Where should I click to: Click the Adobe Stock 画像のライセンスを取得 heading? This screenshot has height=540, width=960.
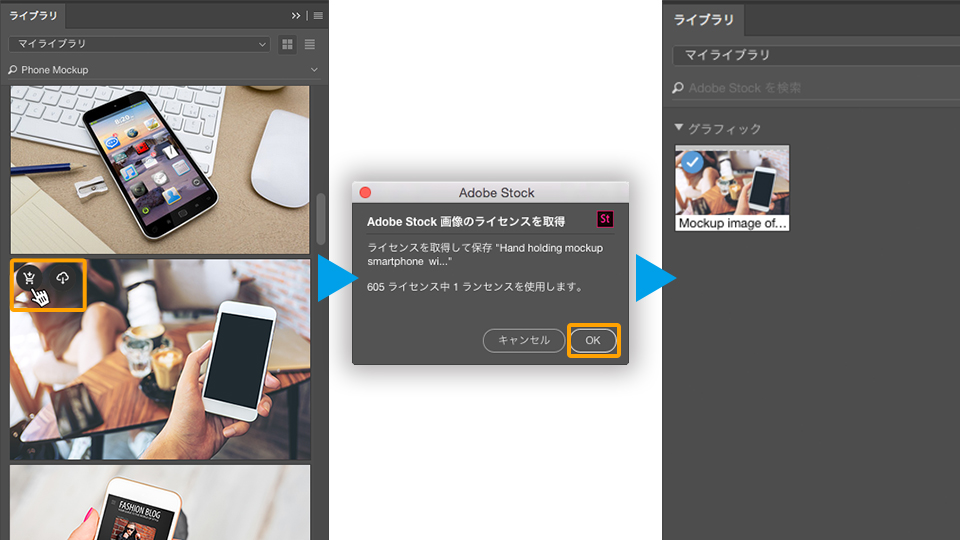pyautogui.click(x=466, y=222)
